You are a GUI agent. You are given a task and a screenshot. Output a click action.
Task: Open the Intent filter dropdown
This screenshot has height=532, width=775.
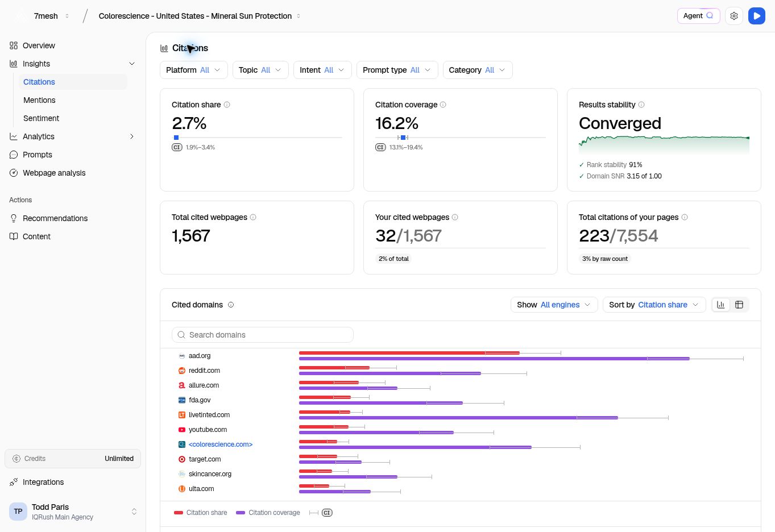coord(322,70)
